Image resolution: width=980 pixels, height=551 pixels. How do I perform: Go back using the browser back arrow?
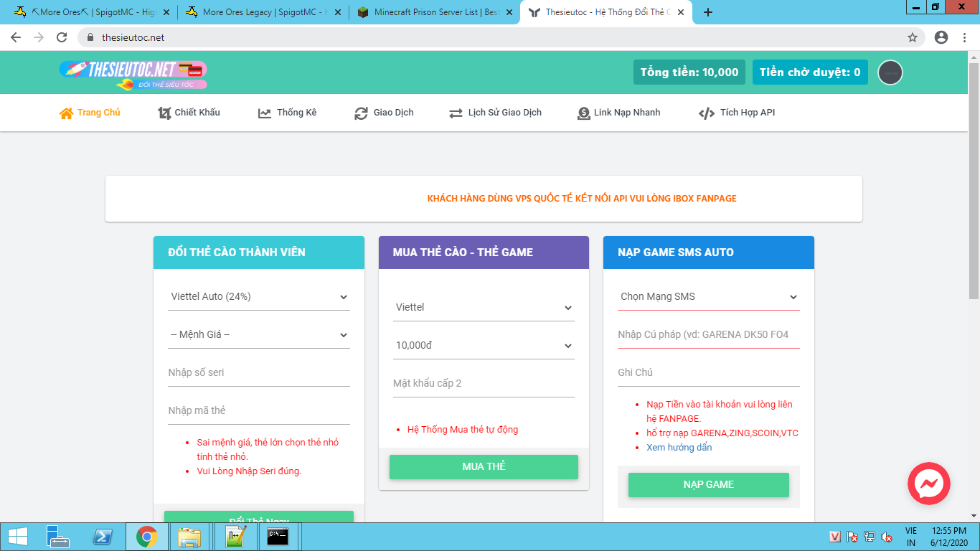(x=16, y=37)
